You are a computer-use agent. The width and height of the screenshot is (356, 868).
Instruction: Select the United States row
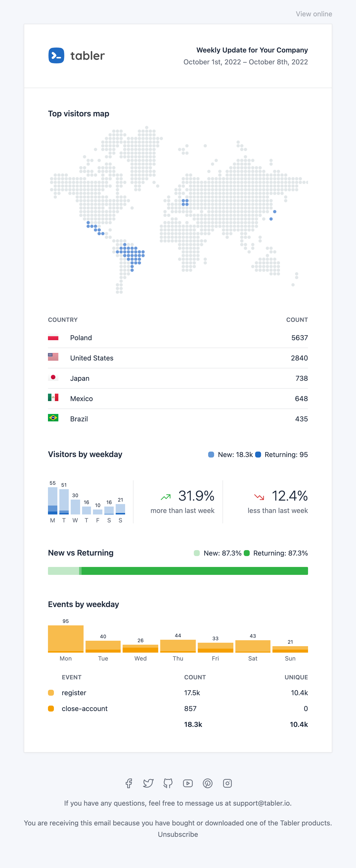tap(178, 358)
